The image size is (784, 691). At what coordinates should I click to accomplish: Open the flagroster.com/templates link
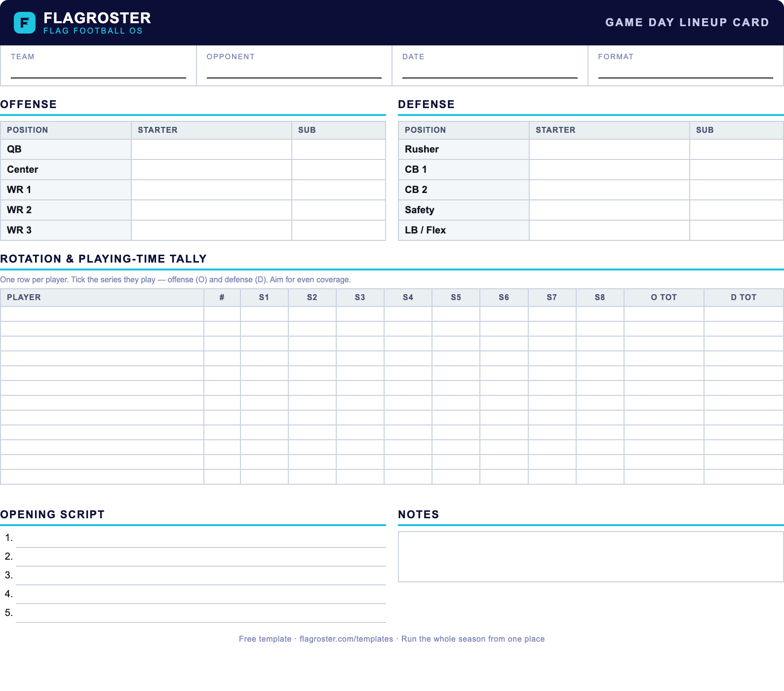pos(346,639)
